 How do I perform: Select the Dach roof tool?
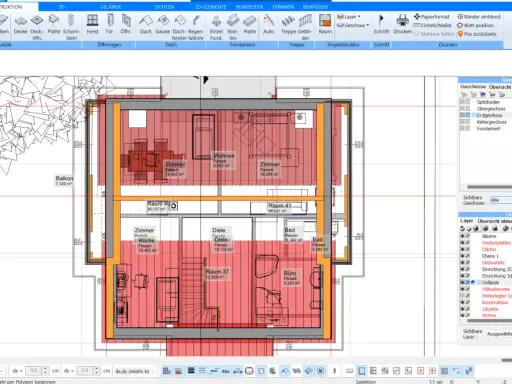pos(146,25)
